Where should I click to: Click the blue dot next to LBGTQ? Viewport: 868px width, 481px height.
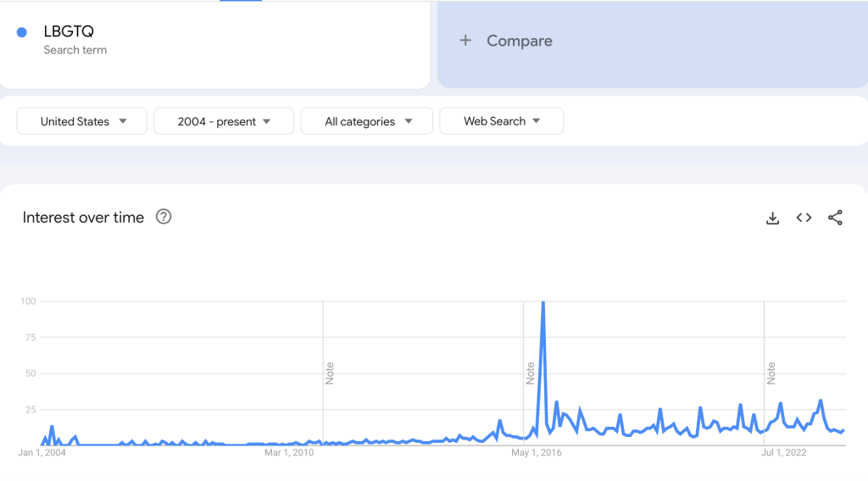[x=22, y=33]
